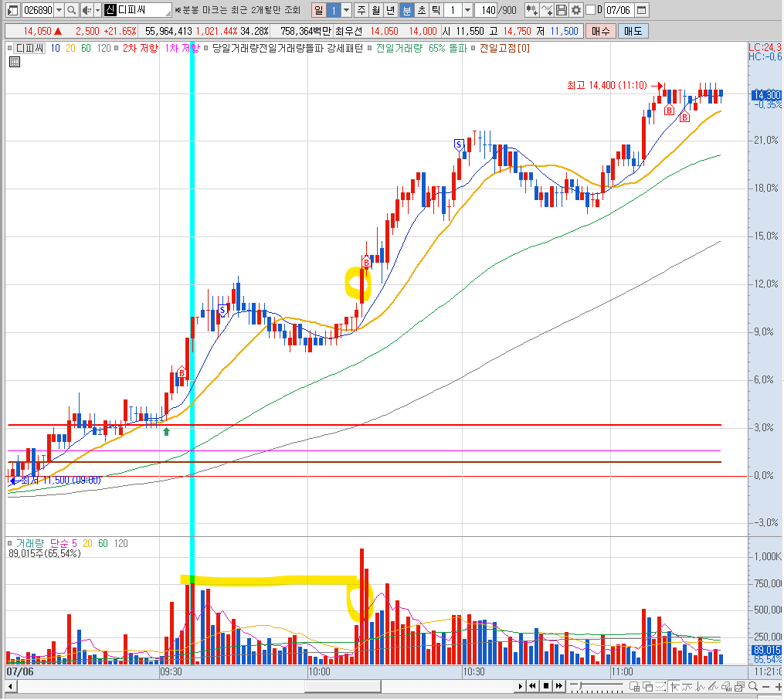Toggle the 디피씨 price legend marker
The width and height of the screenshot is (784, 700).
(9, 48)
